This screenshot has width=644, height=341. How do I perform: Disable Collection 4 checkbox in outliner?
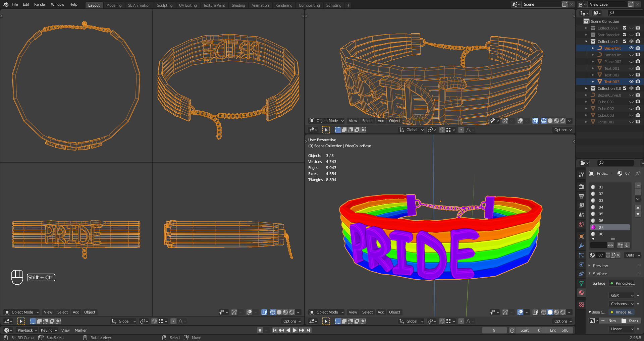625,28
